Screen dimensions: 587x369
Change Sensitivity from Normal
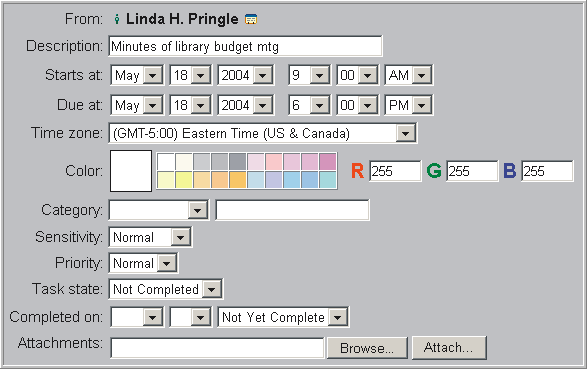coord(150,237)
